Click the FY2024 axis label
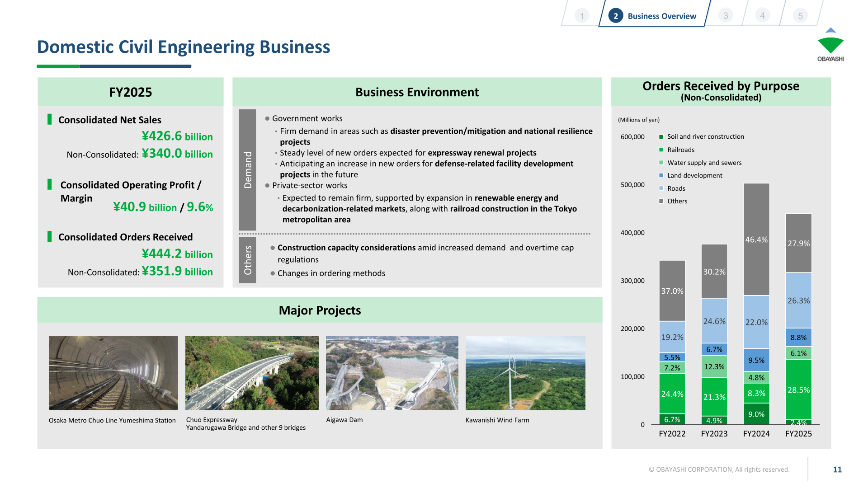868x488 pixels. click(x=756, y=434)
